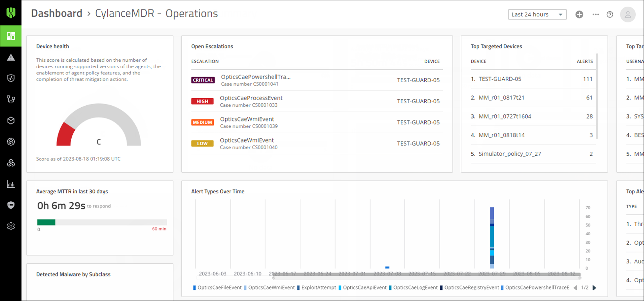Click case number CS0001033 text

[x=249, y=105]
